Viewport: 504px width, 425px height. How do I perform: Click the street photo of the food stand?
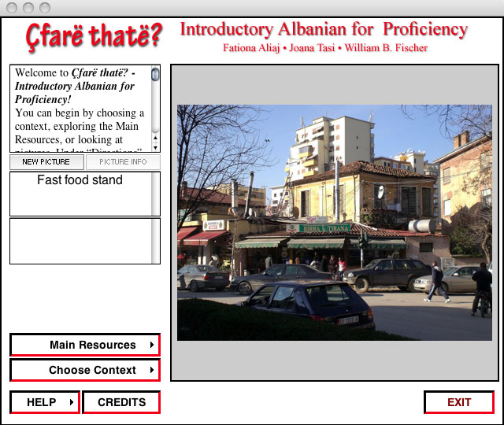coord(334,223)
